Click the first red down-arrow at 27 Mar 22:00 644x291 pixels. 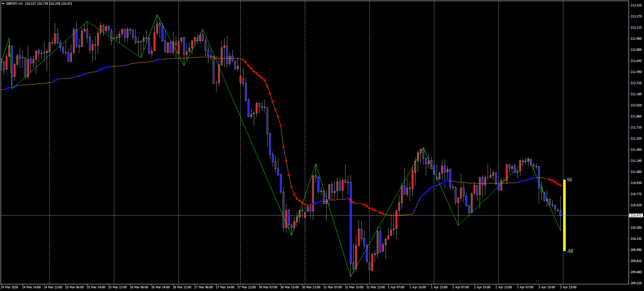[243, 60]
